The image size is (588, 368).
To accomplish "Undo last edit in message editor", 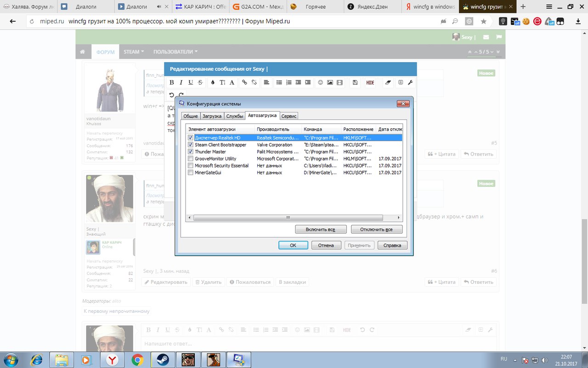I will click(x=171, y=95).
